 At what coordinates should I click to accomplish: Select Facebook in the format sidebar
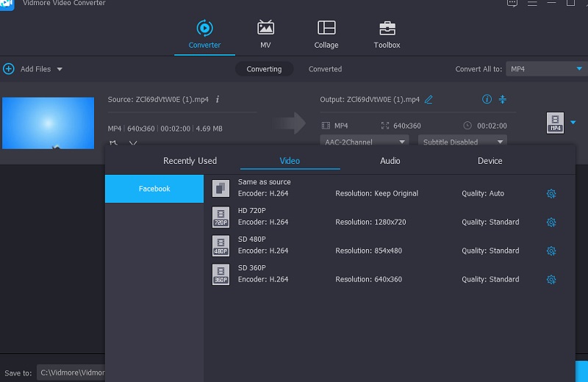[x=154, y=189]
